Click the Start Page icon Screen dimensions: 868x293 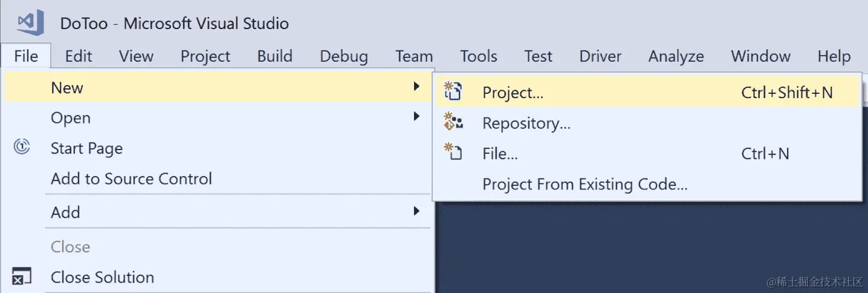(x=22, y=147)
